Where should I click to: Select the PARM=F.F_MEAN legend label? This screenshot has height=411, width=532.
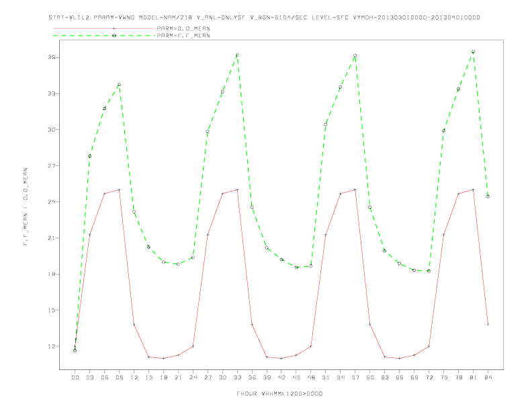click(x=183, y=36)
